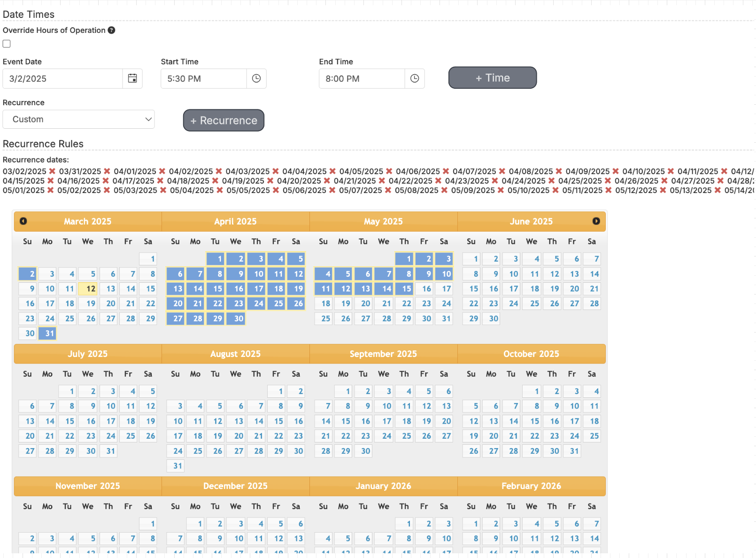Screen dimensions: 756x558
Task: Remove recurrence date 04/15/2025
Action: coord(51,181)
